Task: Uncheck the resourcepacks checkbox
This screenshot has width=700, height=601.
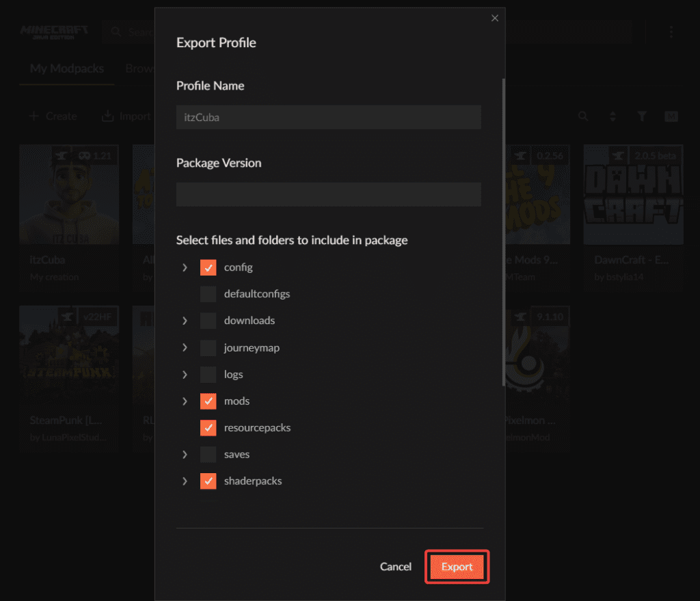Action: point(208,427)
